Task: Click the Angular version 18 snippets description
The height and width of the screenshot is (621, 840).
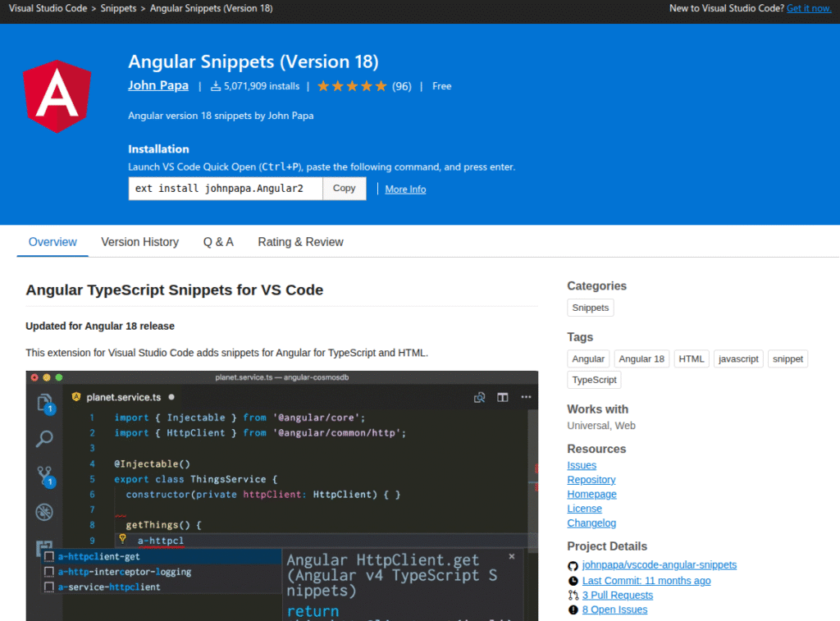Action: [221, 116]
